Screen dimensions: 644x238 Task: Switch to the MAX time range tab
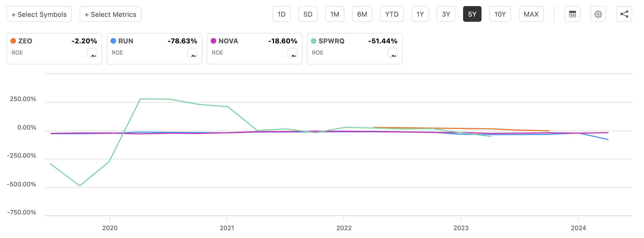pyautogui.click(x=531, y=14)
